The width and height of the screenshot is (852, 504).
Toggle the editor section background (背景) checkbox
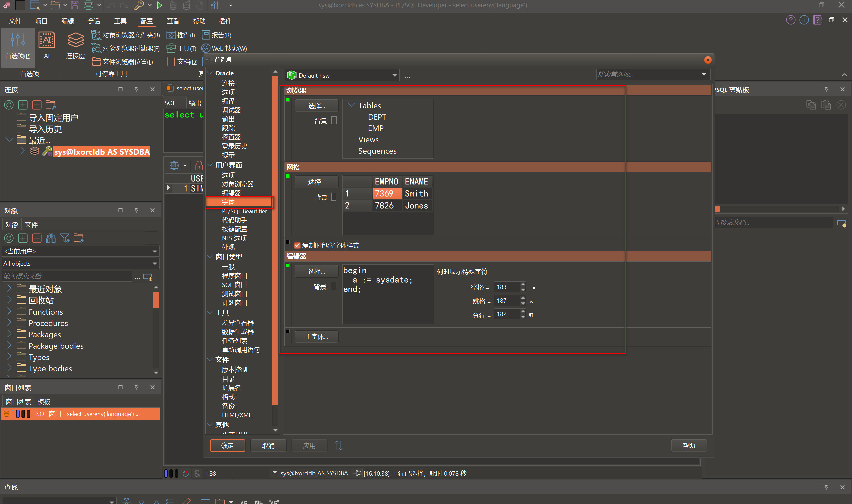coord(333,286)
